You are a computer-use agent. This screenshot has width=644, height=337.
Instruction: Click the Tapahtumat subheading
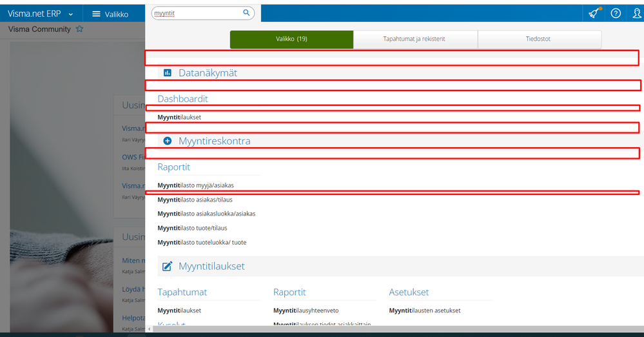pyautogui.click(x=182, y=292)
